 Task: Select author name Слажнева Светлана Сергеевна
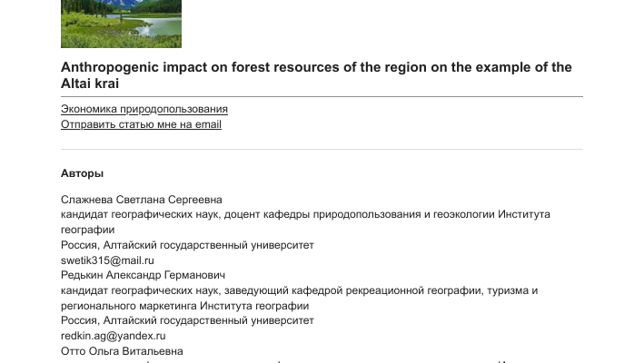pyautogui.click(x=142, y=200)
